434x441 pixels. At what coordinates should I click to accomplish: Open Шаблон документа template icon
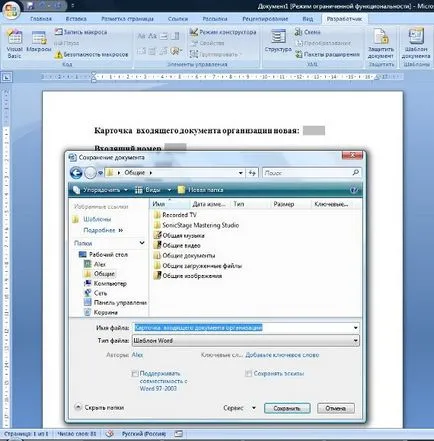tap(416, 44)
